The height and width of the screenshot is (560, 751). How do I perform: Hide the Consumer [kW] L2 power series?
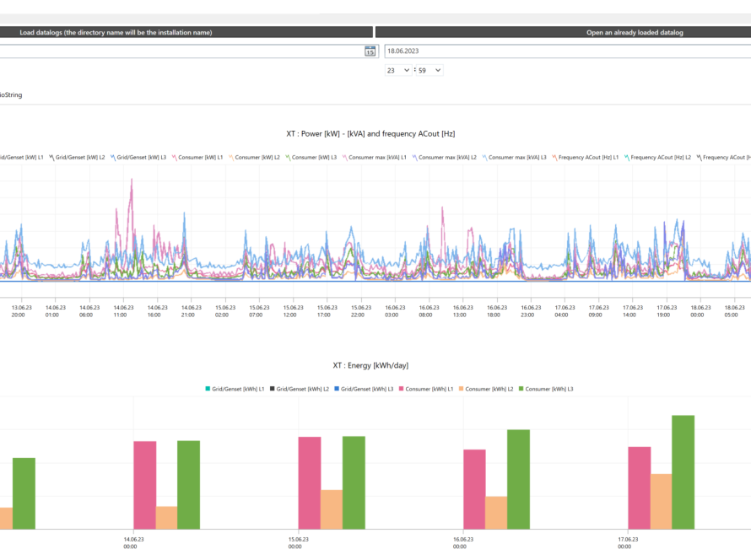pos(257,157)
